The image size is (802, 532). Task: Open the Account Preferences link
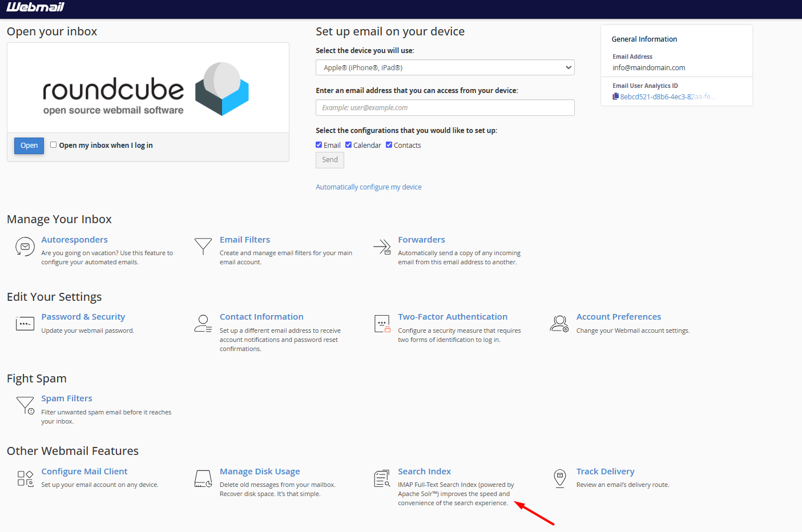pos(619,317)
